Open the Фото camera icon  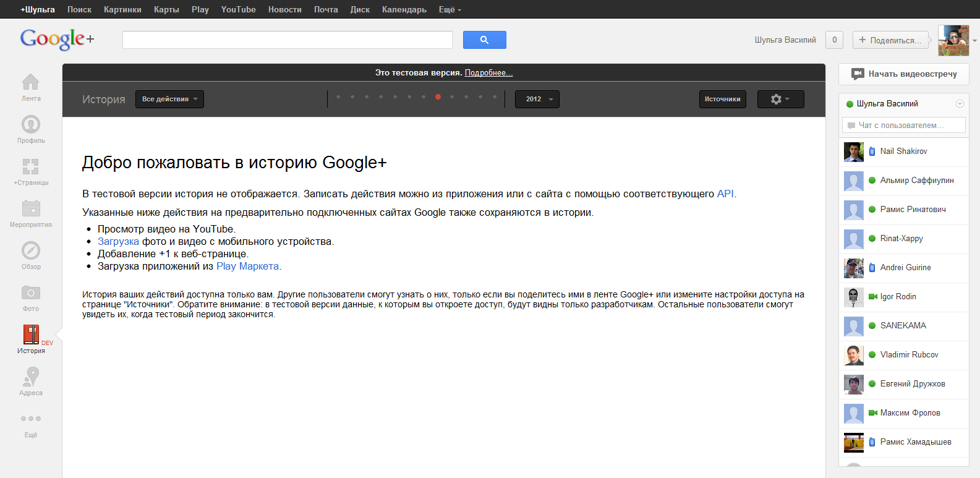(31, 292)
